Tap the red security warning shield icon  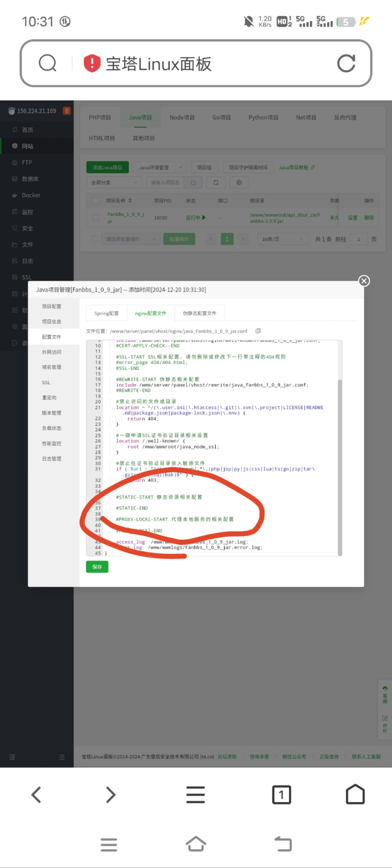pyautogui.click(x=92, y=63)
